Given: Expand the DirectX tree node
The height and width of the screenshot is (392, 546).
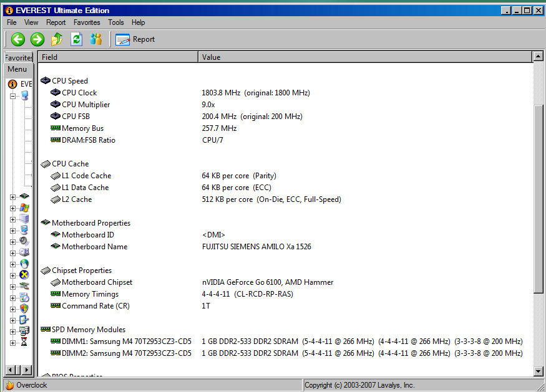Looking at the screenshot, I should (12, 275).
